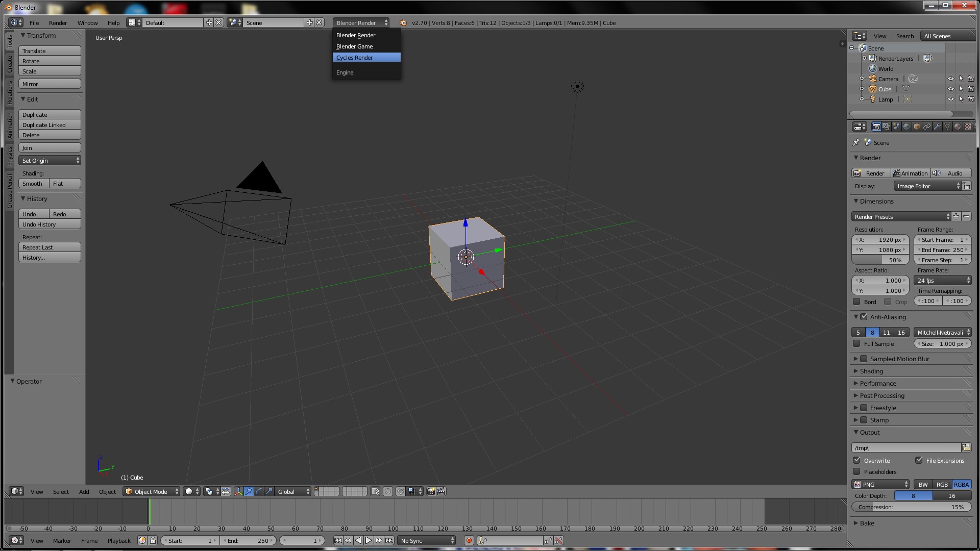
Task: Enable the Border render checkbox
Action: coord(856,302)
